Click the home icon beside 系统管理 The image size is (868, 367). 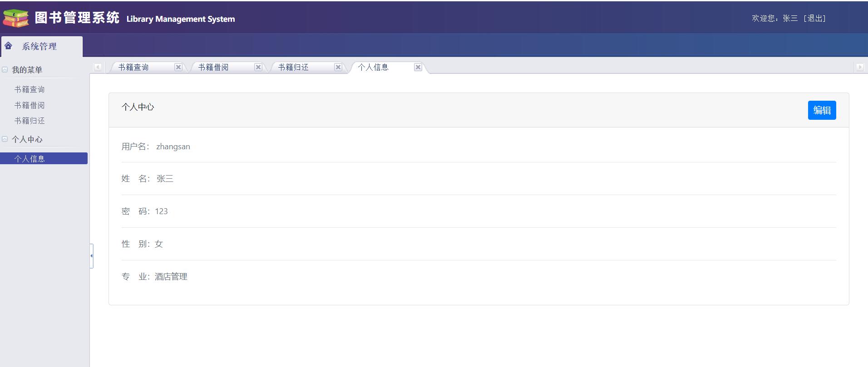pos(8,46)
